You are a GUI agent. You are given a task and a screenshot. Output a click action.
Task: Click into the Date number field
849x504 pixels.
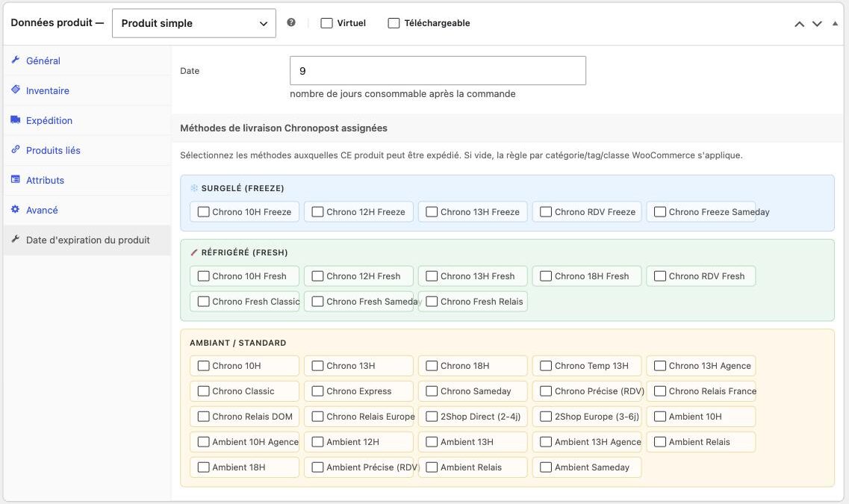click(x=438, y=71)
